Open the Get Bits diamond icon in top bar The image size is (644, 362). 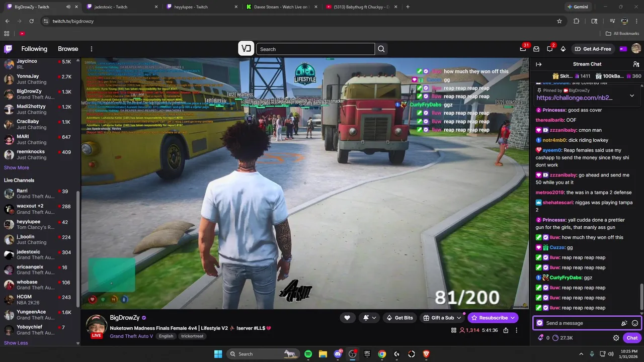pyautogui.click(x=563, y=49)
